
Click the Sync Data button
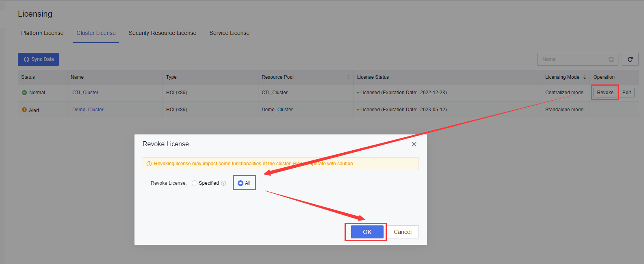[38, 59]
